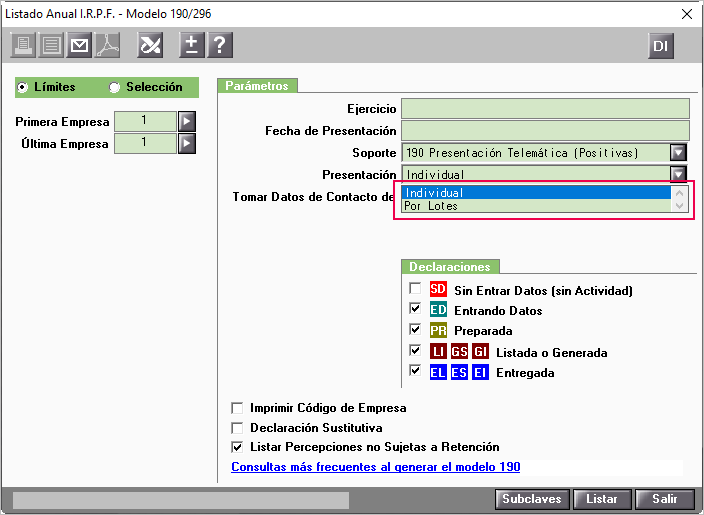
Task: Check Sin Entrar Datos checkbox
Action: [415, 288]
